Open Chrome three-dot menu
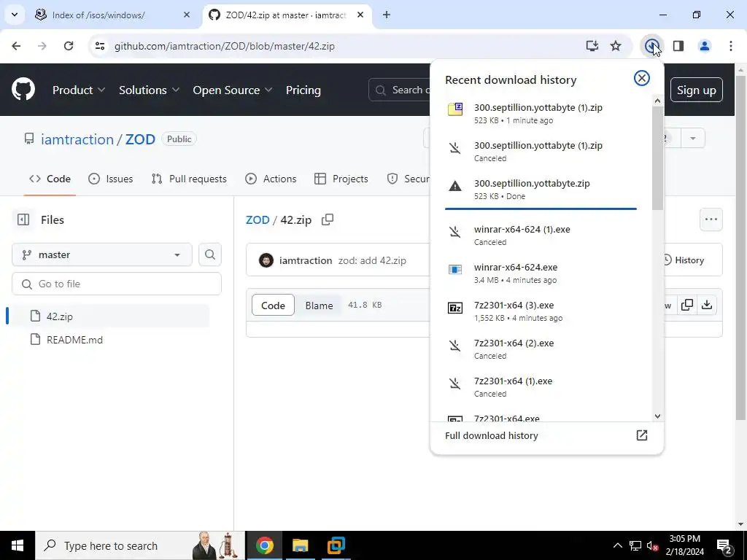 coord(730,46)
